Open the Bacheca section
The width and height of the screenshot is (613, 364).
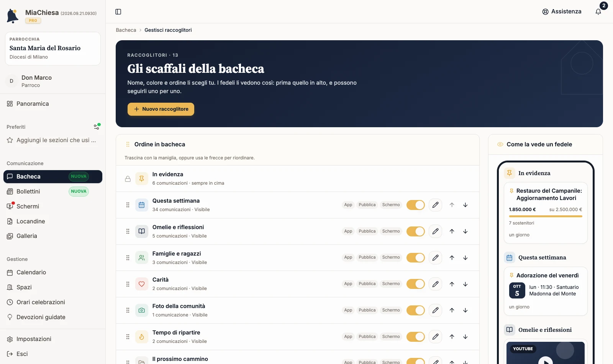[53, 177]
